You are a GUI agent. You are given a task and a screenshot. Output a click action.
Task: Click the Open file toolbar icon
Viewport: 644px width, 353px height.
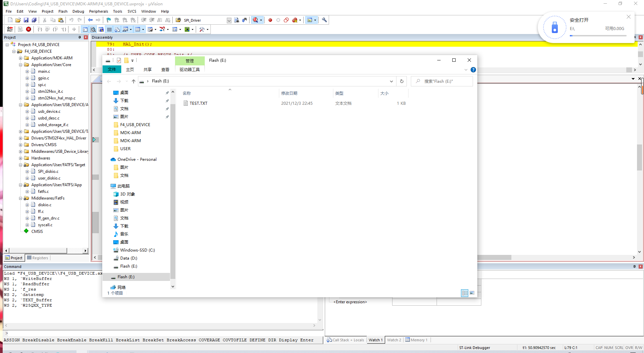[18, 20]
